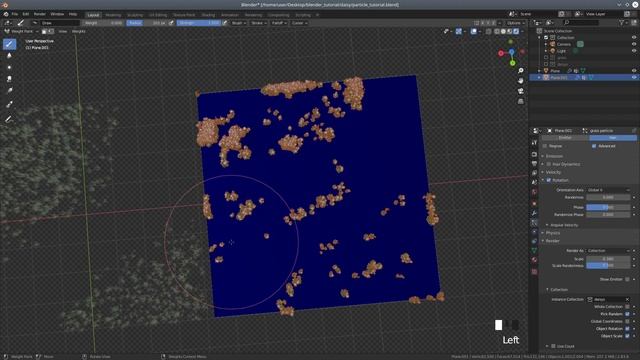This screenshot has width=640, height=360.
Task: Enable the Hair Dynamics checkbox
Action: [549, 164]
